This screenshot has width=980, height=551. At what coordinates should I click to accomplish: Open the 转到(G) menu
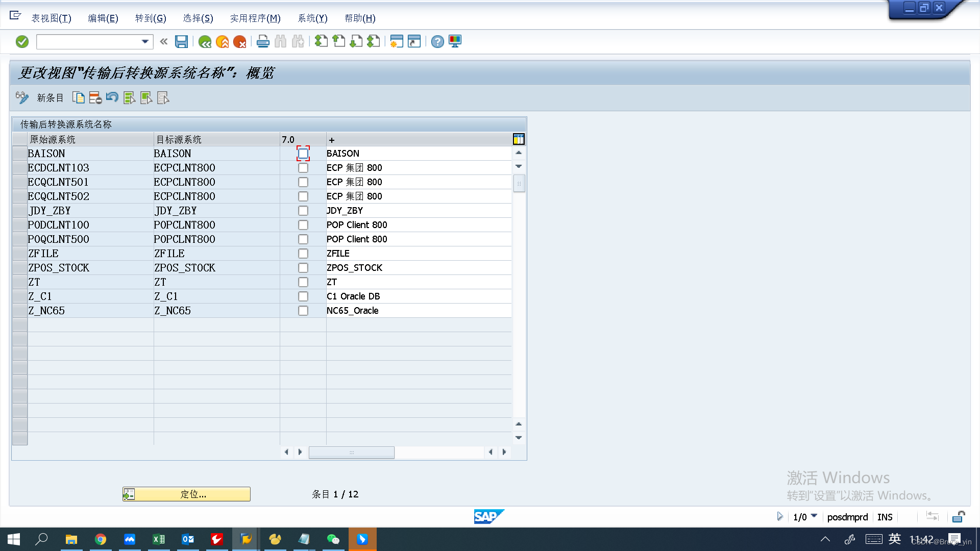[151, 18]
